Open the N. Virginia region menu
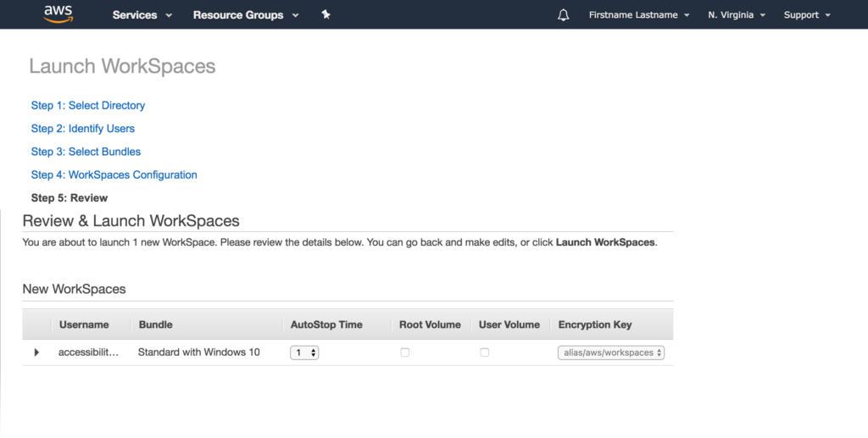The width and height of the screenshot is (868, 438). 737,15
